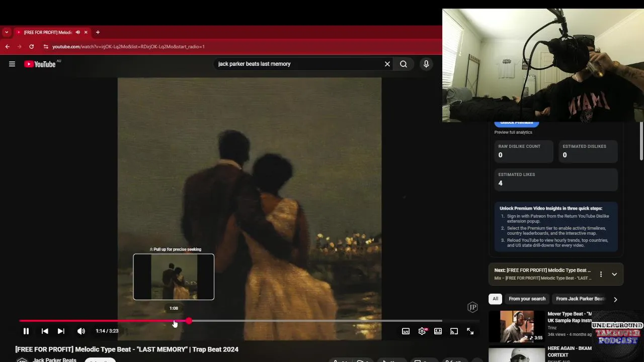This screenshot has height=362, width=644.
Task: Click the Estimated Dislikes card
Action: 588,151
